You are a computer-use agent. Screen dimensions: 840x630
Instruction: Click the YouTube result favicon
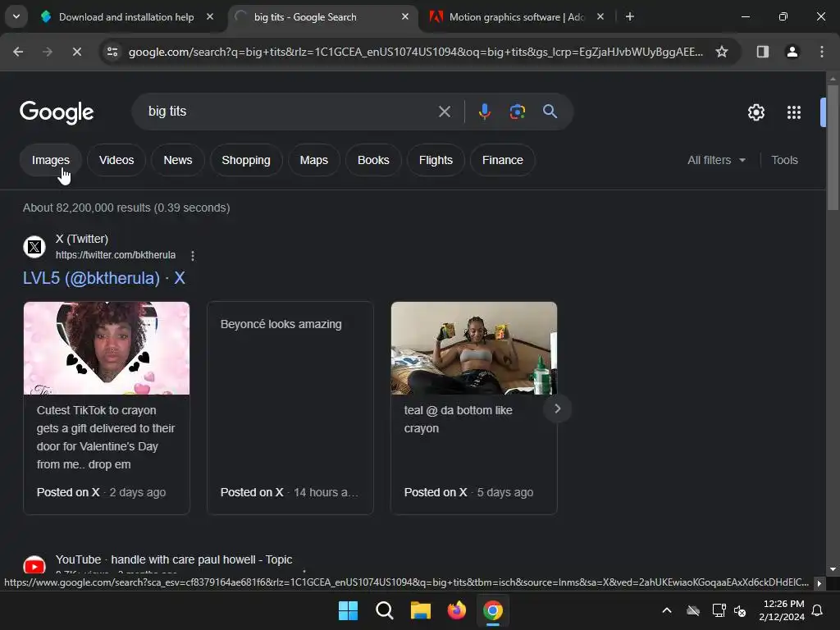click(34, 566)
